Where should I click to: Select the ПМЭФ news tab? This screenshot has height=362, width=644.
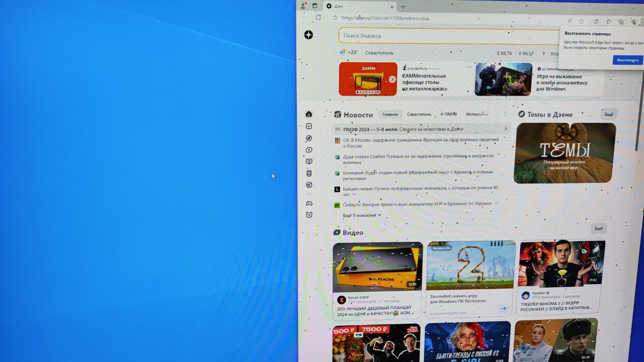(448, 114)
